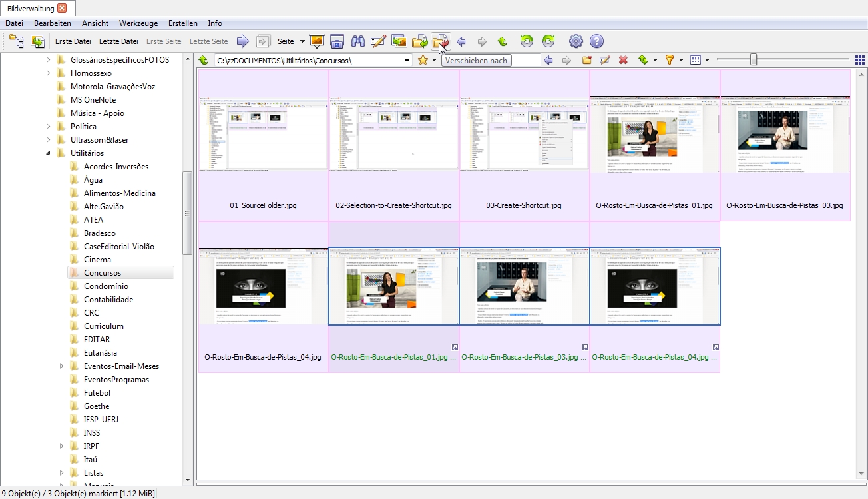868x499 pixels.
Task: Click the help question mark icon
Action: [596, 41]
